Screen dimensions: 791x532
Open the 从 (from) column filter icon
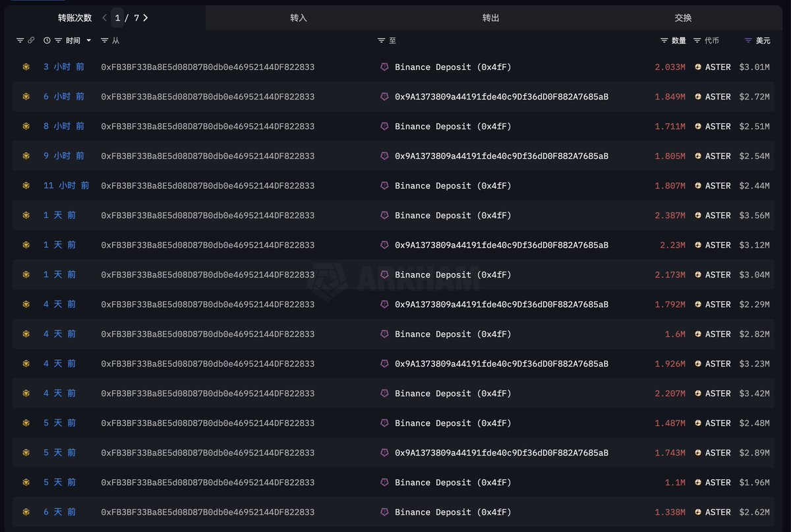pyautogui.click(x=105, y=41)
